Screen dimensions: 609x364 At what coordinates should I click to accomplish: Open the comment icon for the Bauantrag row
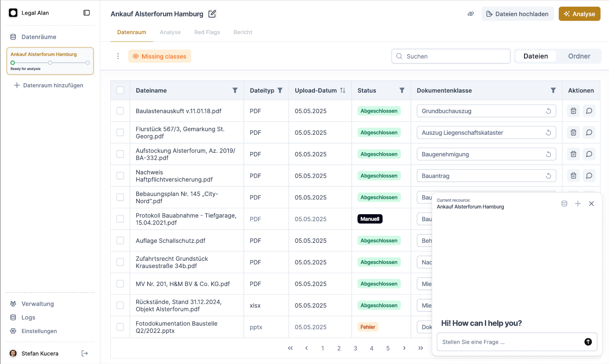pos(589,176)
